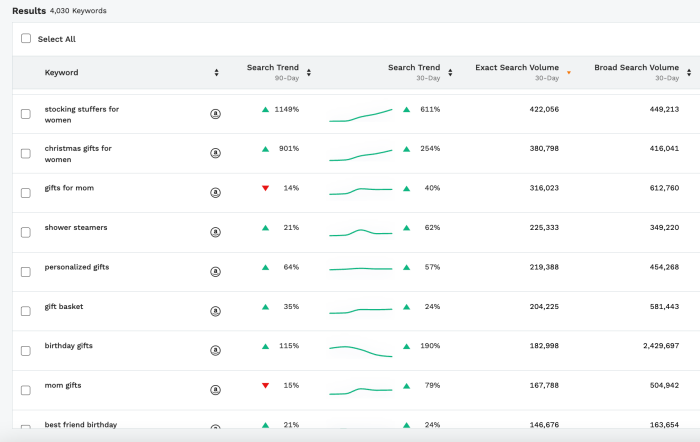Open Amazon icon for mom gifts keyword
Viewport: 700px width, 442px height.
[x=215, y=390]
